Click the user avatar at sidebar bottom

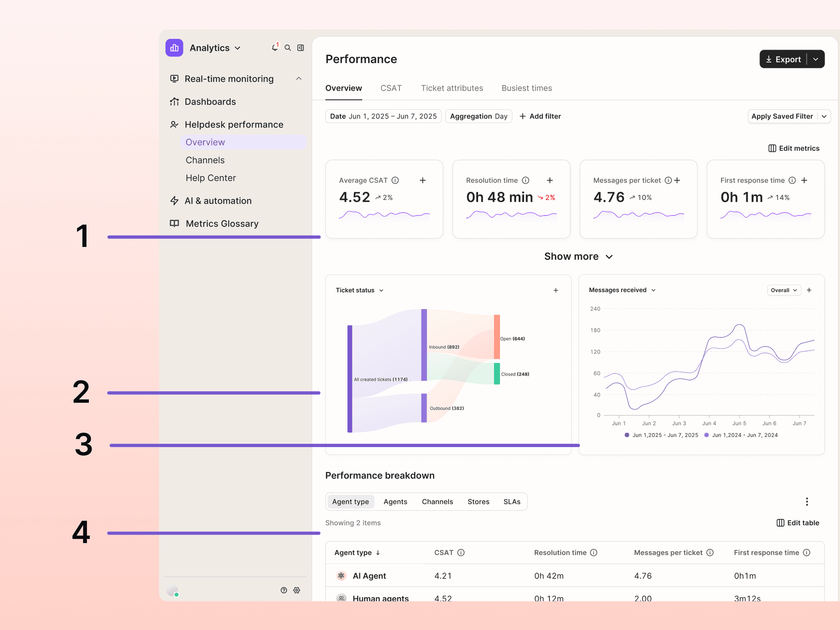click(x=172, y=590)
